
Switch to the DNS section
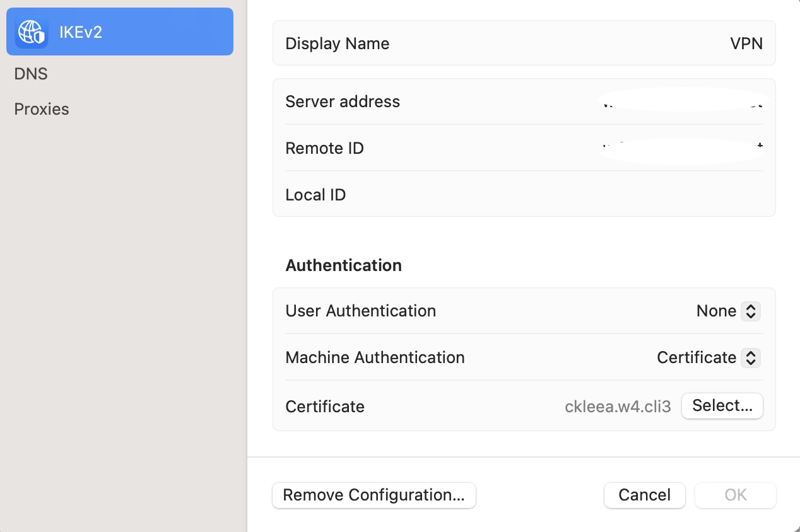[x=31, y=74]
